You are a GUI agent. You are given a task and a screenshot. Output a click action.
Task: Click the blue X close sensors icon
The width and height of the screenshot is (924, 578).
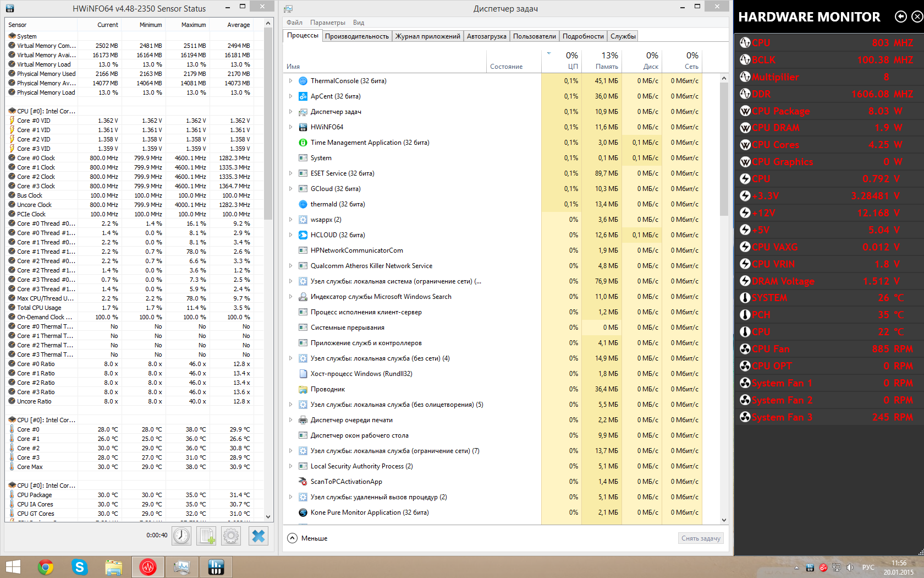(258, 536)
